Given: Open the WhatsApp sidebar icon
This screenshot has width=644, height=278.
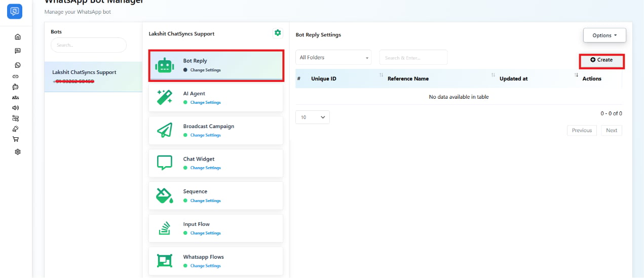Looking at the screenshot, I should (x=18, y=65).
